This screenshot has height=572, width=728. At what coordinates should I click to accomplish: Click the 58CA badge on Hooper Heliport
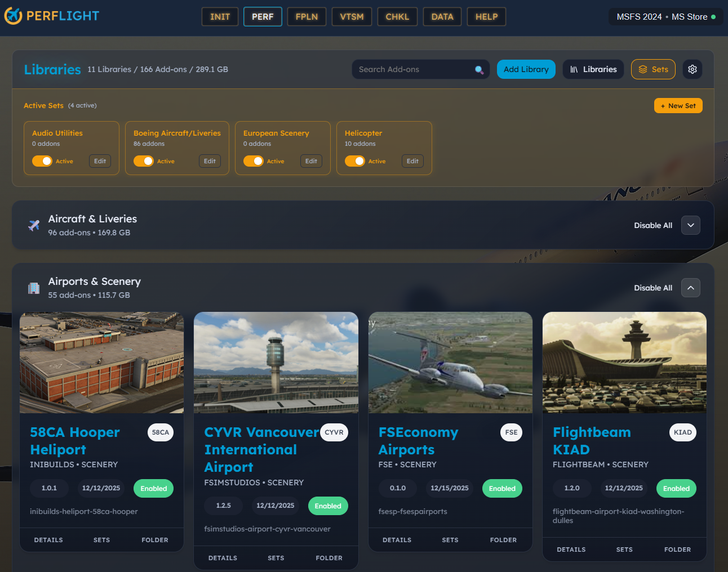pyautogui.click(x=161, y=432)
